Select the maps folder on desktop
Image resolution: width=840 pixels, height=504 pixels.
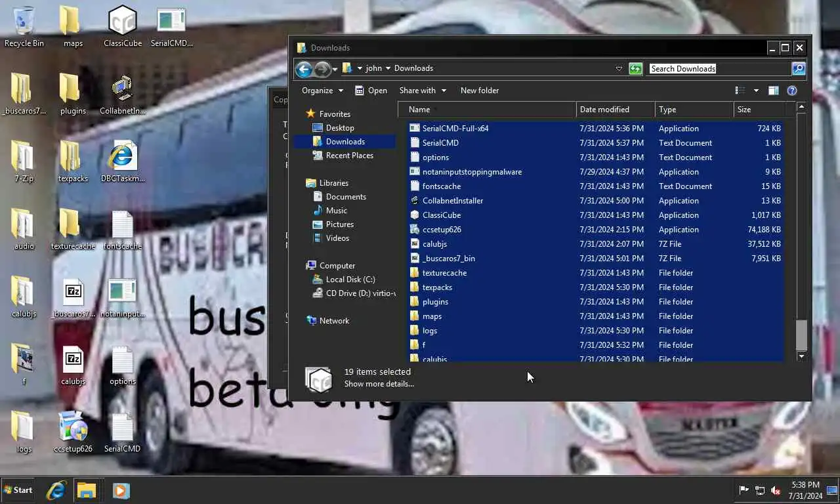tap(73, 28)
